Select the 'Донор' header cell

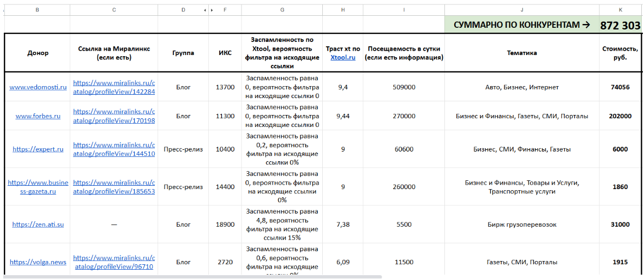38,53
